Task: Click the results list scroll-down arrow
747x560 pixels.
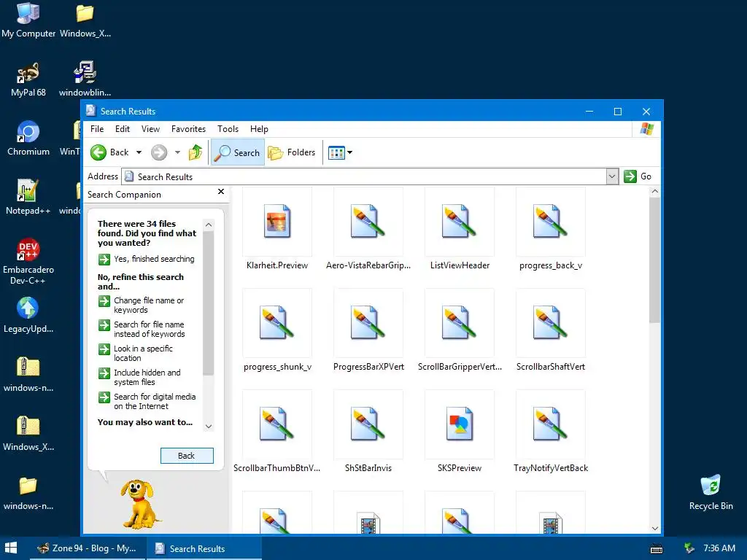Action: click(x=654, y=528)
